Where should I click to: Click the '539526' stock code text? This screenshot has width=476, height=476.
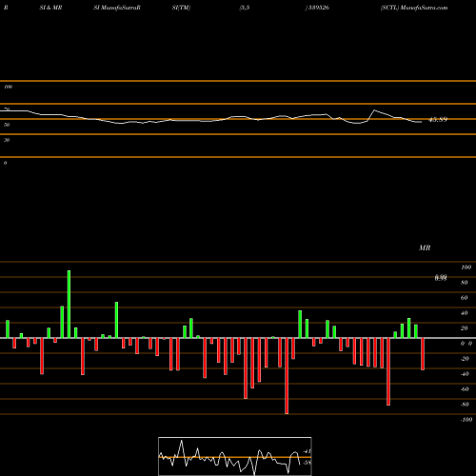click(318, 8)
